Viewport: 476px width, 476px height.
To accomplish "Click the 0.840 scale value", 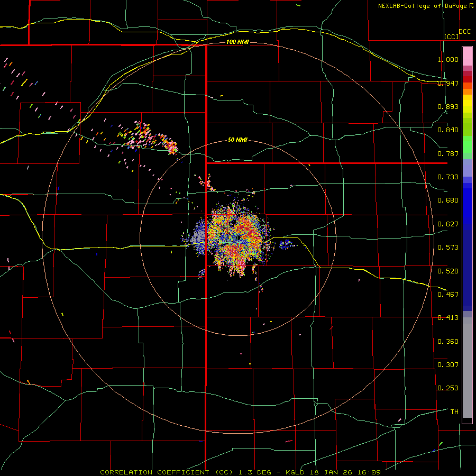I will click(448, 130).
